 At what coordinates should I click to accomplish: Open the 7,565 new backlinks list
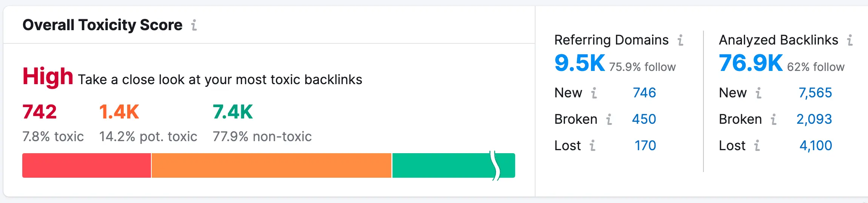coord(815,93)
